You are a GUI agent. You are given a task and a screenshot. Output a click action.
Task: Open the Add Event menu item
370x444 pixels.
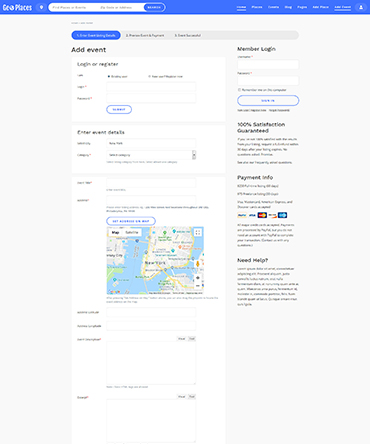pyautogui.click(x=343, y=7)
